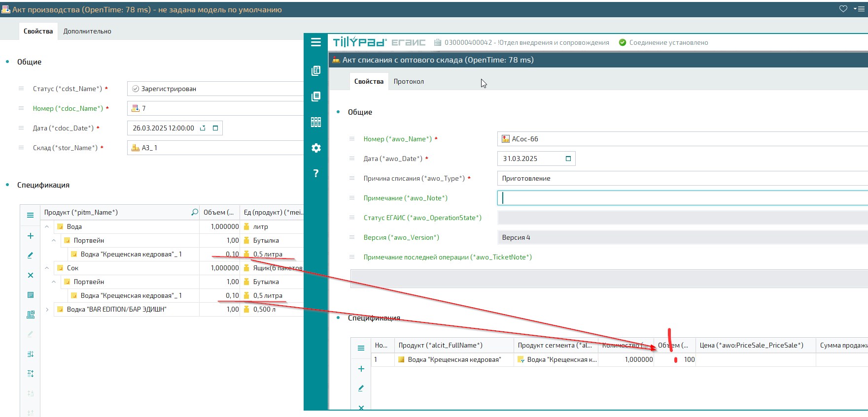Click the settings gear in teal sidebar
Screen dimensions: 868x417
click(x=316, y=148)
